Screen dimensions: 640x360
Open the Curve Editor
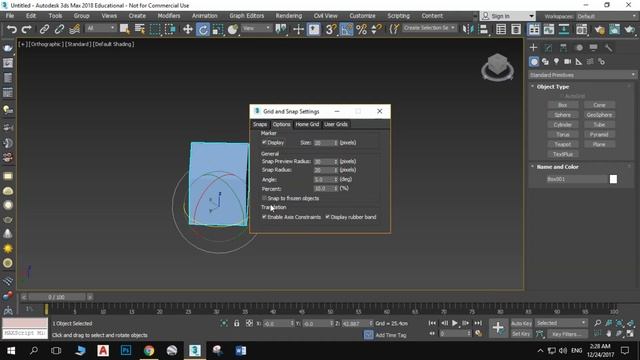(x=549, y=29)
